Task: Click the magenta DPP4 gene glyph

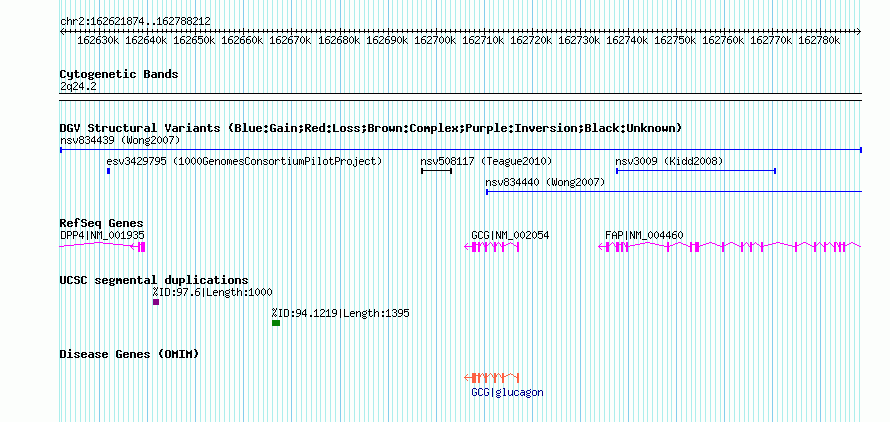Action: (x=103, y=246)
